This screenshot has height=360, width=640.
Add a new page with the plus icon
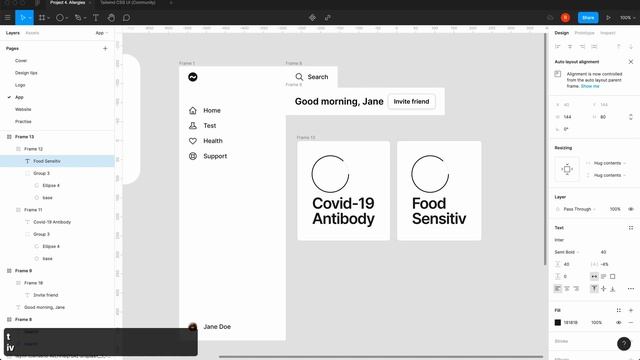pos(105,48)
